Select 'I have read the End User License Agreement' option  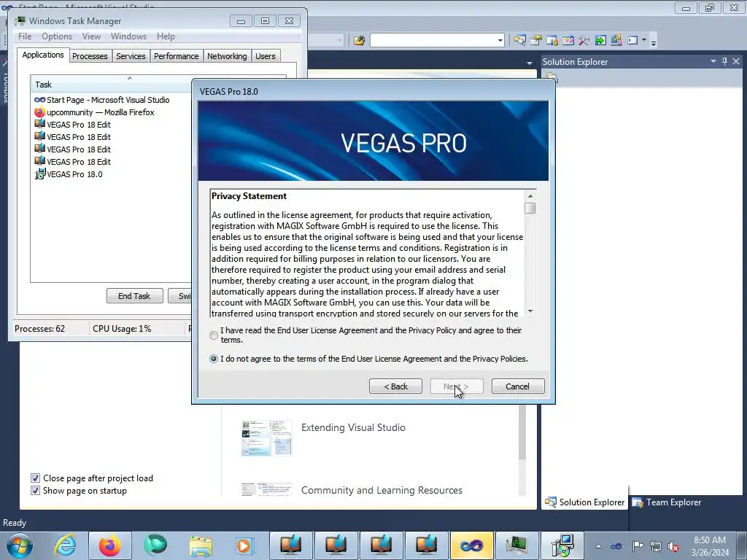[214, 335]
